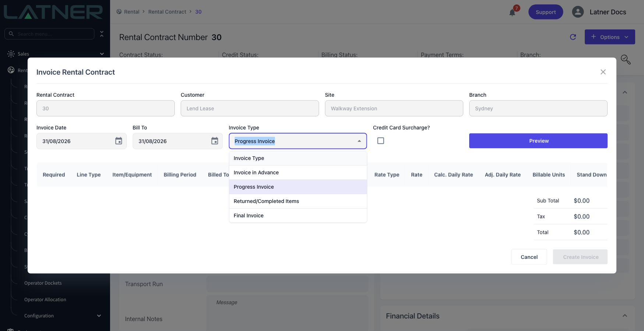Click the Required column header

54,175
